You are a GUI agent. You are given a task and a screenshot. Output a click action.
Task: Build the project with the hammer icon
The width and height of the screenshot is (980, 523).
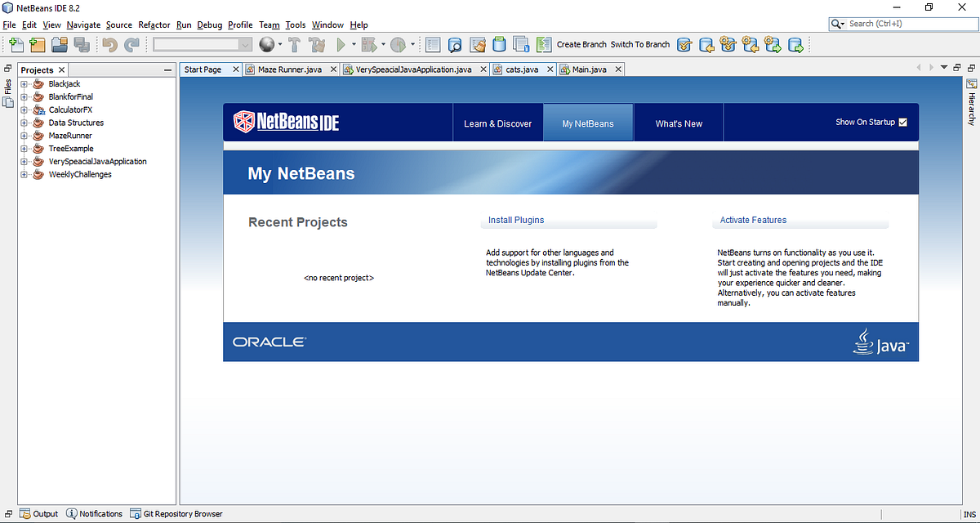294,44
